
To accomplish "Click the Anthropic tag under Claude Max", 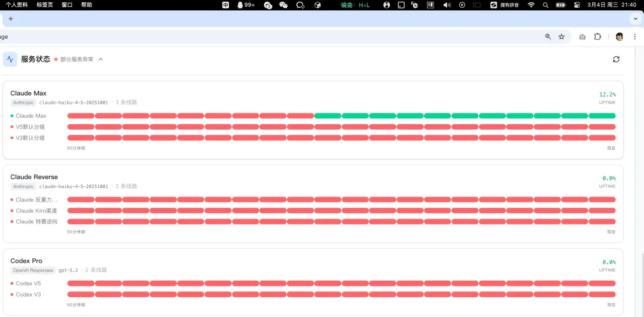I will (24, 102).
